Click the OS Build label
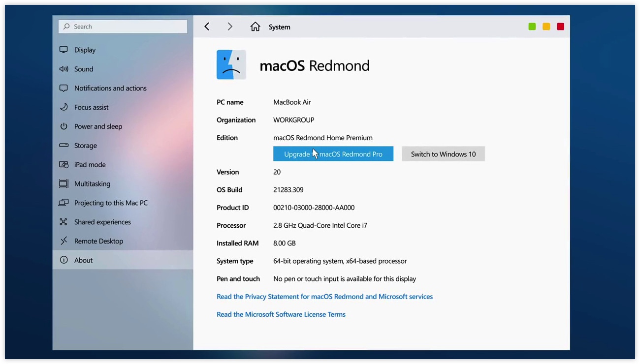 tap(229, 190)
